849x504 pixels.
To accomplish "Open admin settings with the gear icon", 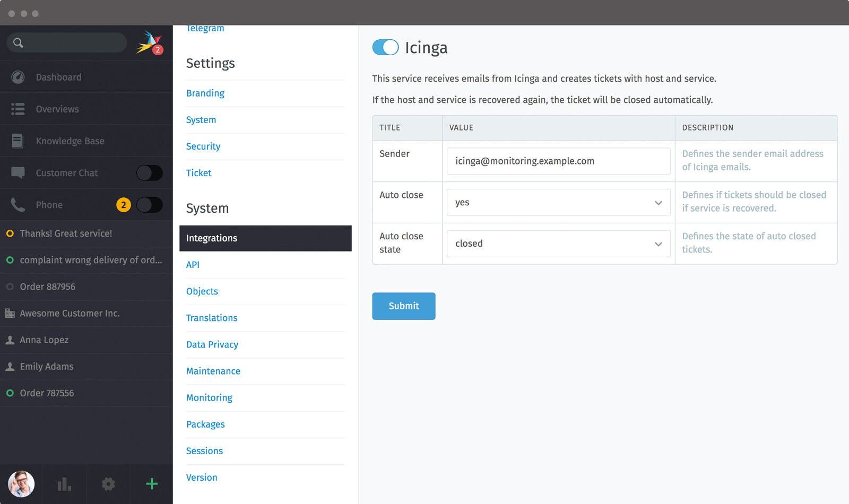I will tap(108, 483).
